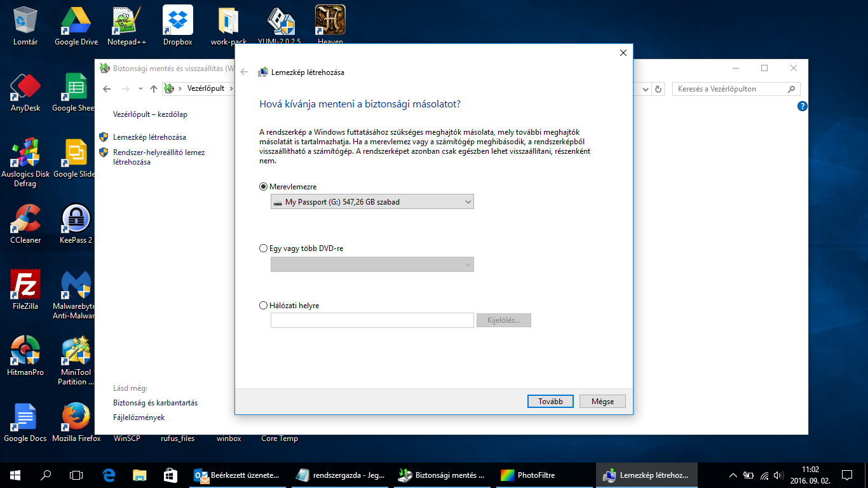Click the help question mark icon
Image resolution: width=868 pixels, height=488 pixels.
(x=802, y=107)
